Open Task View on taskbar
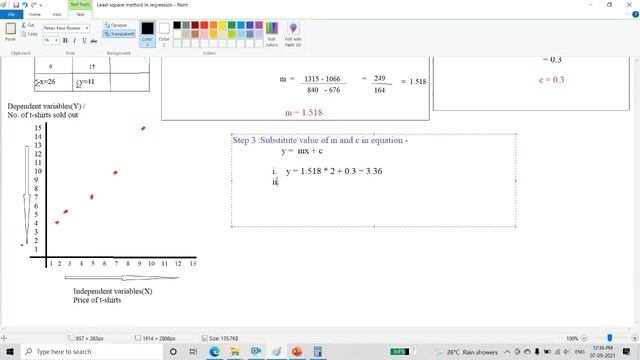The height and width of the screenshot is (360, 640). point(193,351)
